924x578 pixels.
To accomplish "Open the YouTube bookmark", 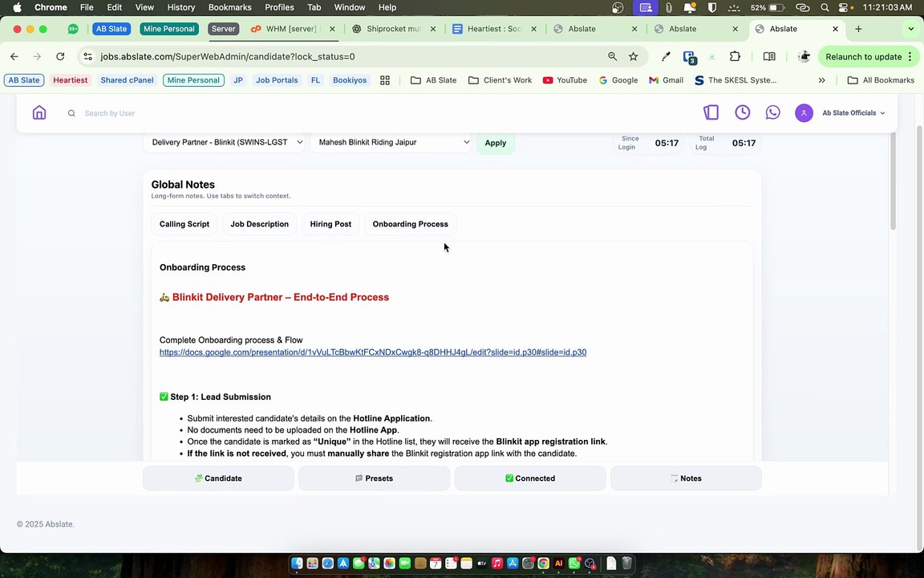I will 565,80.
